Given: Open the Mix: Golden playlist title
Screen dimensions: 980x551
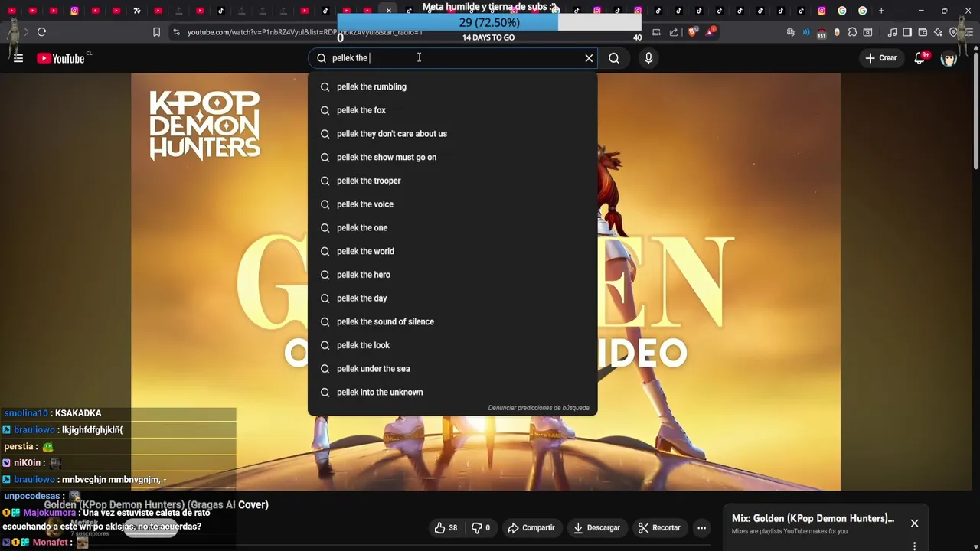Looking at the screenshot, I should [x=812, y=518].
